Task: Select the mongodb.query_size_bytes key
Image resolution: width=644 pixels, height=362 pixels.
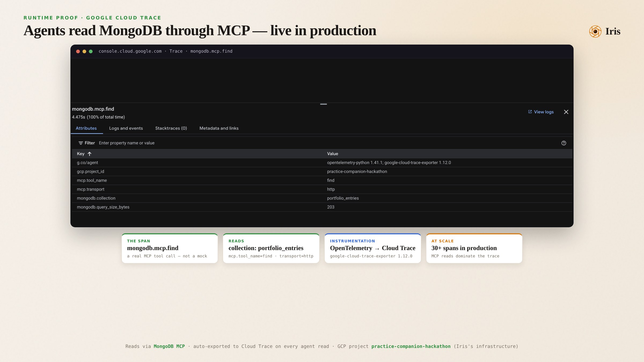Action: pyautogui.click(x=103, y=207)
